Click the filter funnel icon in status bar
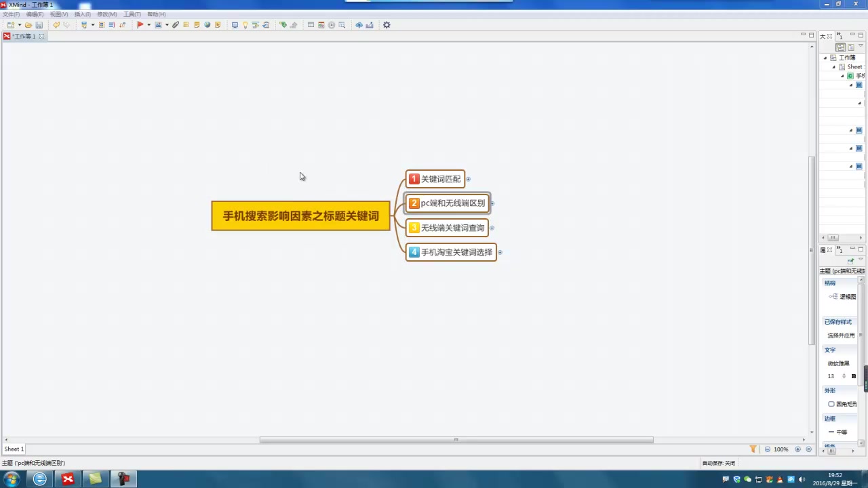This screenshot has height=488, width=868. tap(753, 449)
